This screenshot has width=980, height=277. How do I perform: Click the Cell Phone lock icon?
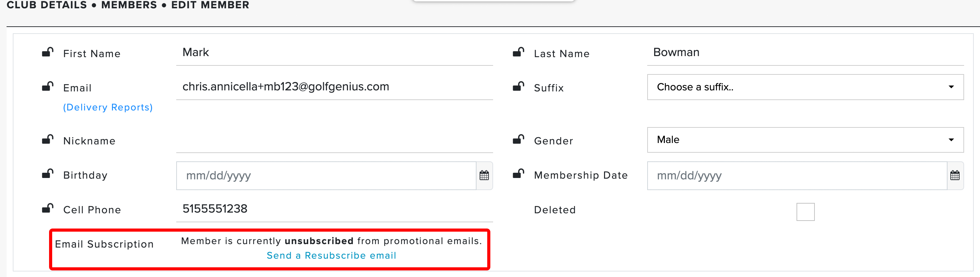pyautogui.click(x=48, y=208)
